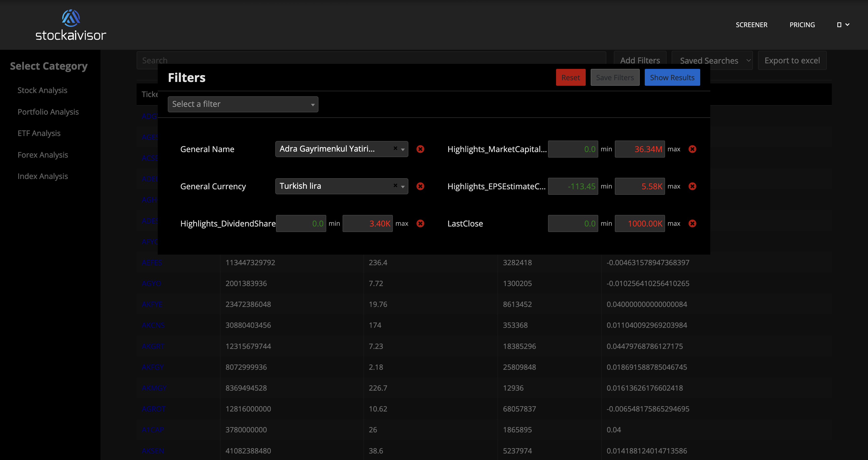This screenshot has width=868, height=460.
Task: Remove the General Name filter
Action: click(x=420, y=149)
